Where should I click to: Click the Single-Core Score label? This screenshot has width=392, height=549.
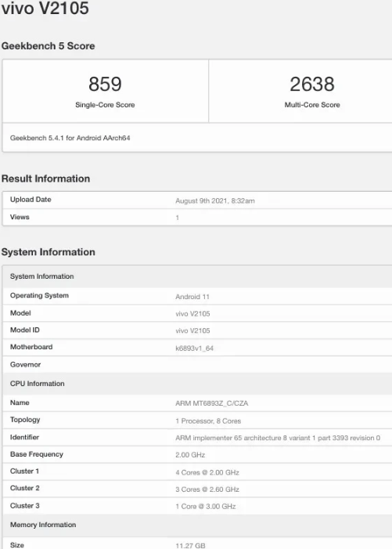pyautogui.click(x=105, y=105)
